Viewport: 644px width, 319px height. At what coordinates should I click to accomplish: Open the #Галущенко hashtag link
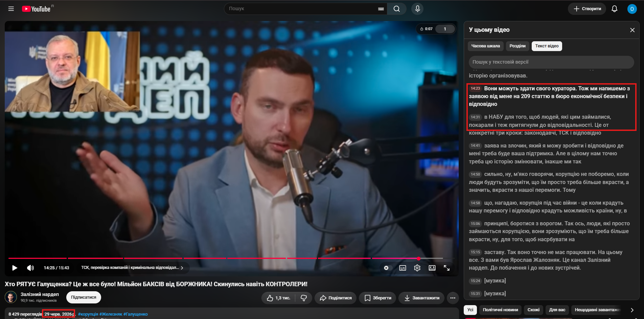136,314
